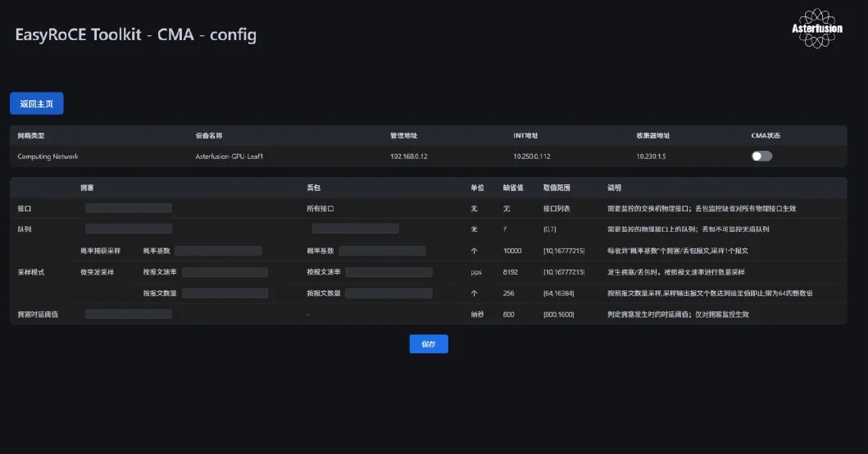Click the 取值范围 column header
Screen dimensions: 868x454
pyautogui.click(x=557, y=188)
